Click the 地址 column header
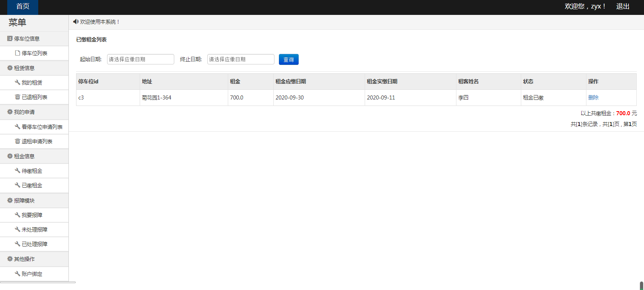 click(x=184, y=81)
